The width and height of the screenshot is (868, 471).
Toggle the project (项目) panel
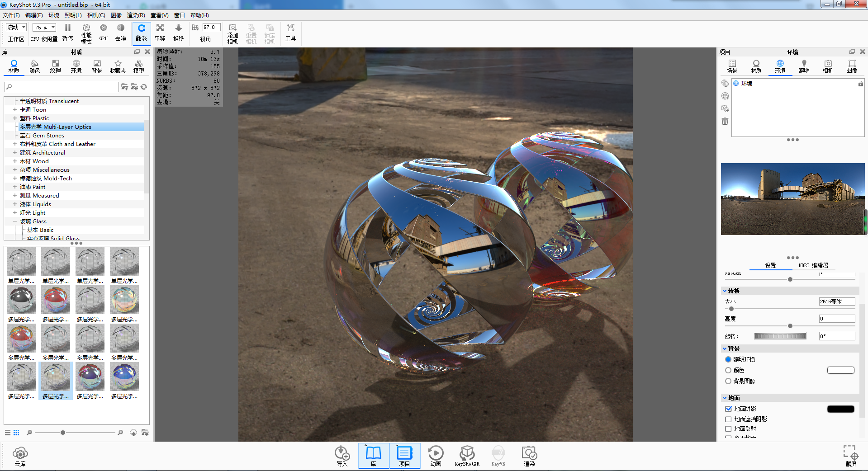click(404, 456)
